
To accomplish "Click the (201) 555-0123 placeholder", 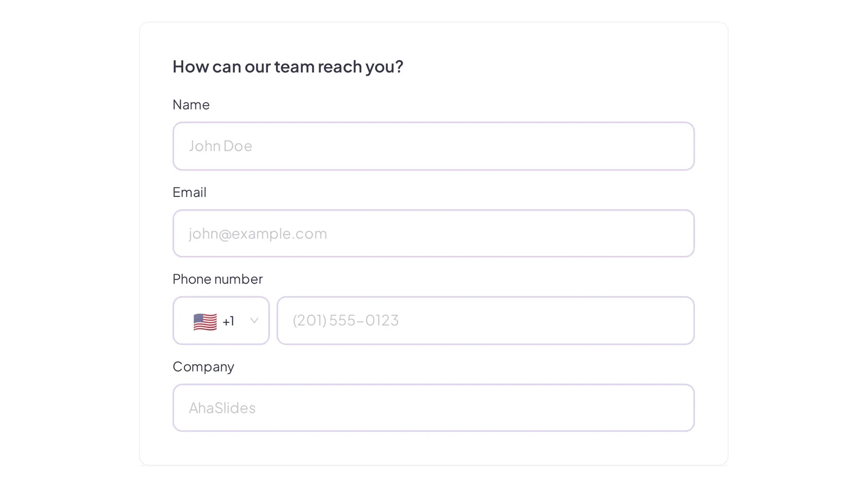I will [346, 320].
